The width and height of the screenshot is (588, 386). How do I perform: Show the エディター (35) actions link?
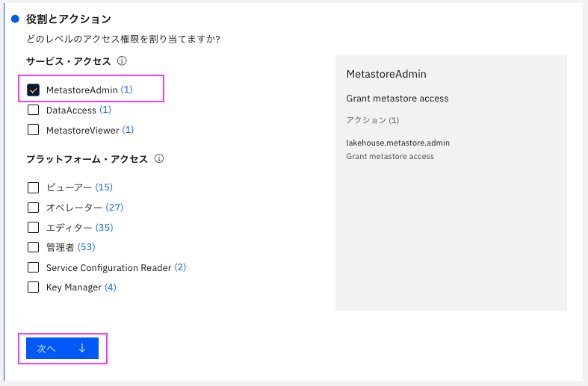tap(105, 227)
